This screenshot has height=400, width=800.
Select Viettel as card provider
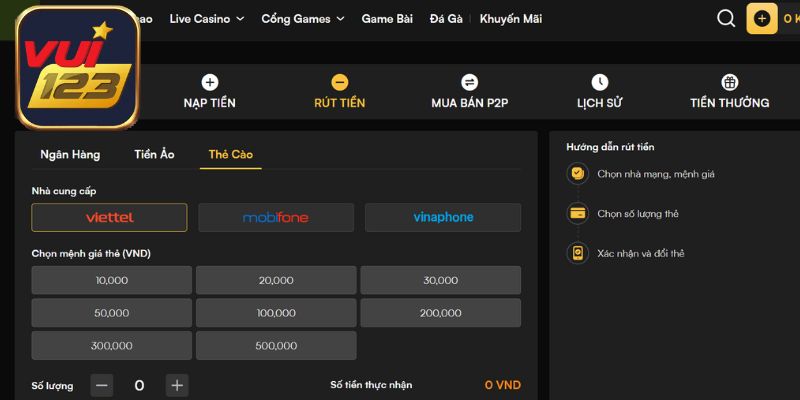[x=109, y=217]
